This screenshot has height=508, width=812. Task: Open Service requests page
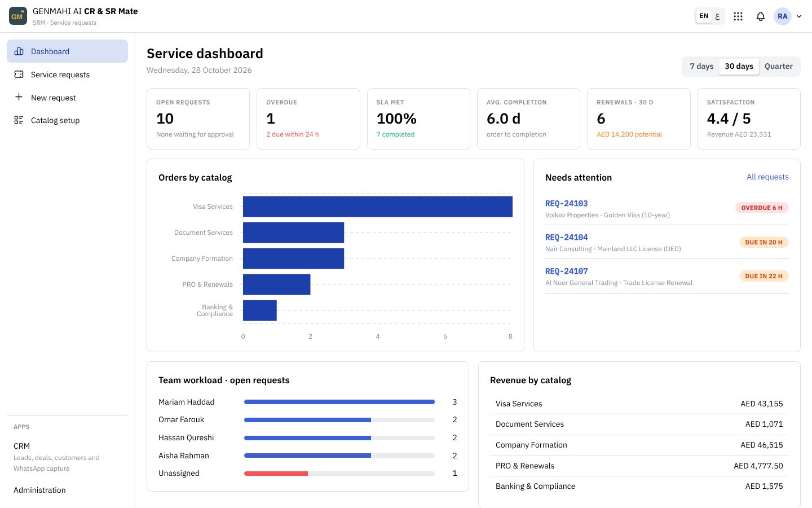tap(67, 75)
